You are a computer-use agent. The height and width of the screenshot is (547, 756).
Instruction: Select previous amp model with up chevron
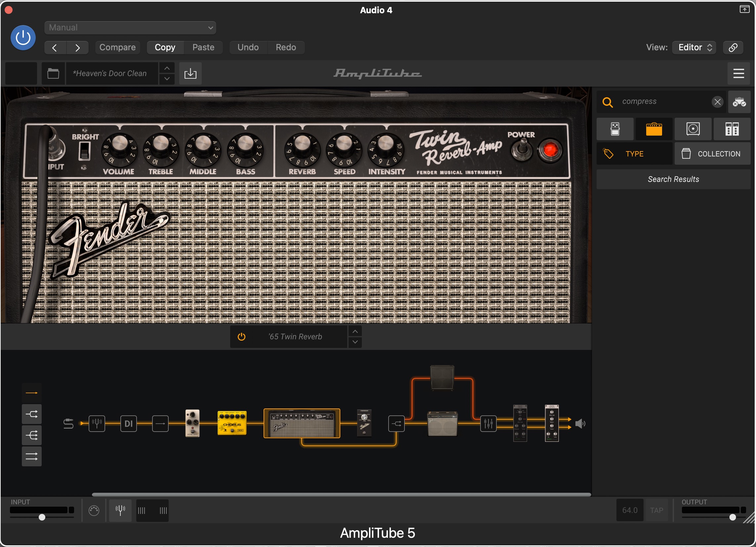tap(355, 332)
